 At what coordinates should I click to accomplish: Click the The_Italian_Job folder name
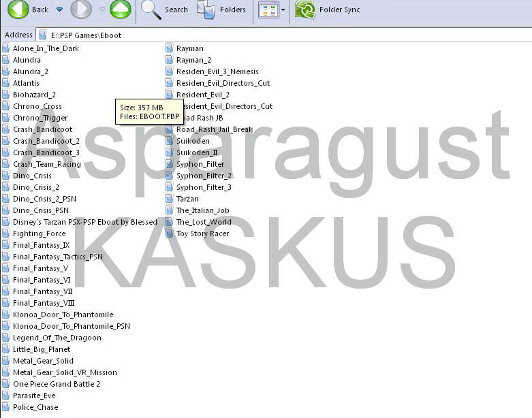click(x=202, y=210)
